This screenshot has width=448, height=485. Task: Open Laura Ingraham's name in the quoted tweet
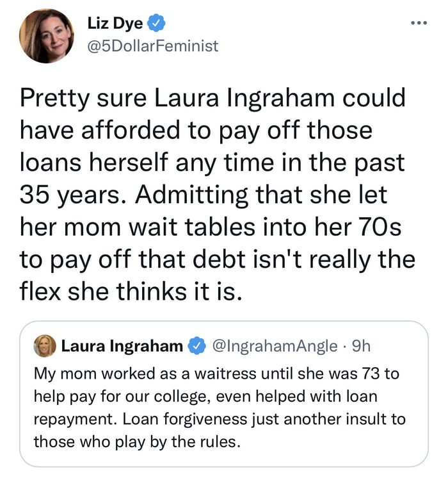[x=122, y=347]
